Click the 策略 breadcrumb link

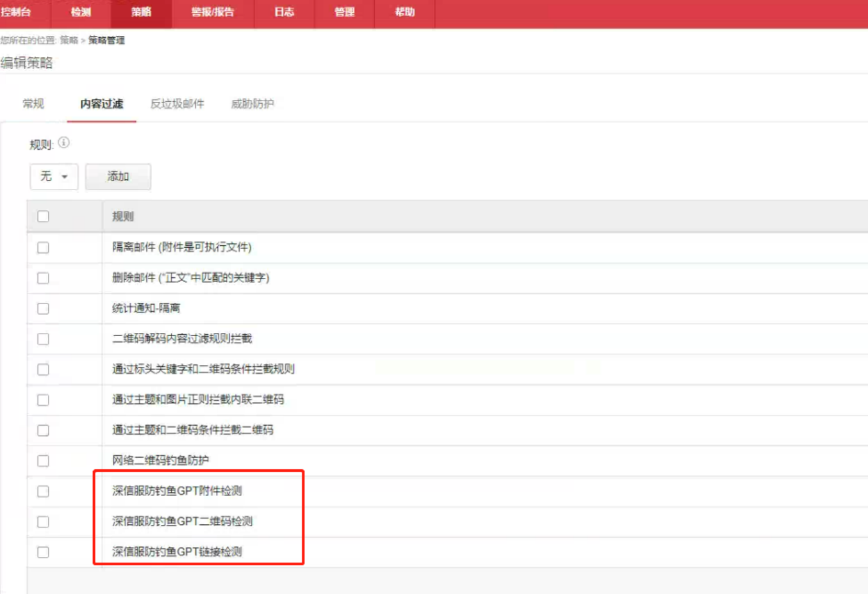pos(69,40)
